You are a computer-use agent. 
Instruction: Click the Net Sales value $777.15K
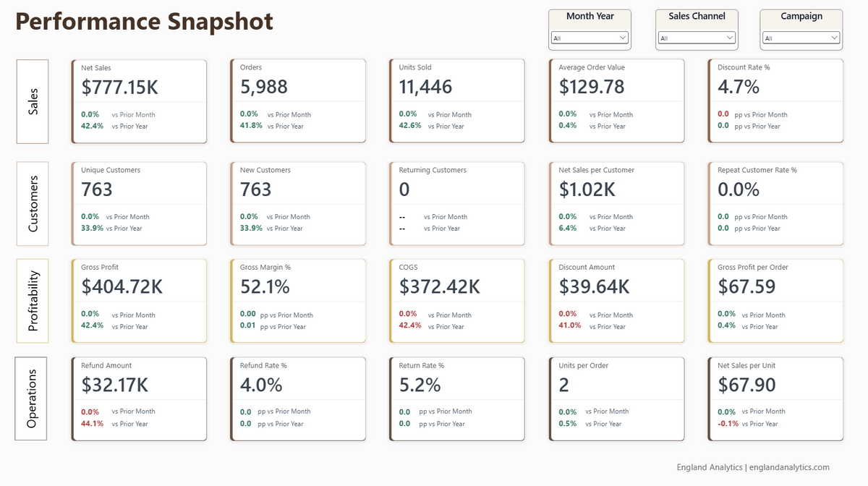119,88
